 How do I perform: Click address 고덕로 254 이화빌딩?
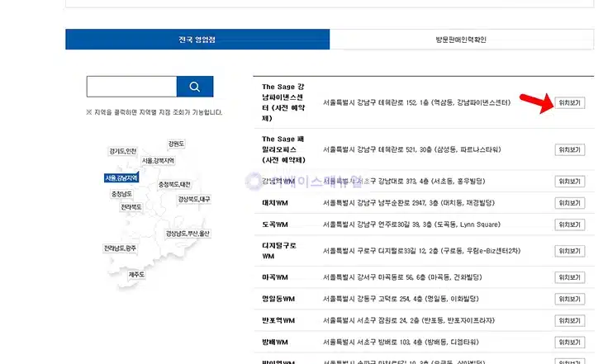pos(401,299)
